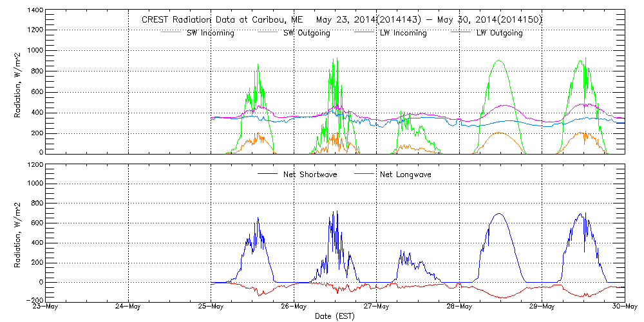
Task: Click the blue line swatch beside Net Shortwave
Action: tap(267, 174)
